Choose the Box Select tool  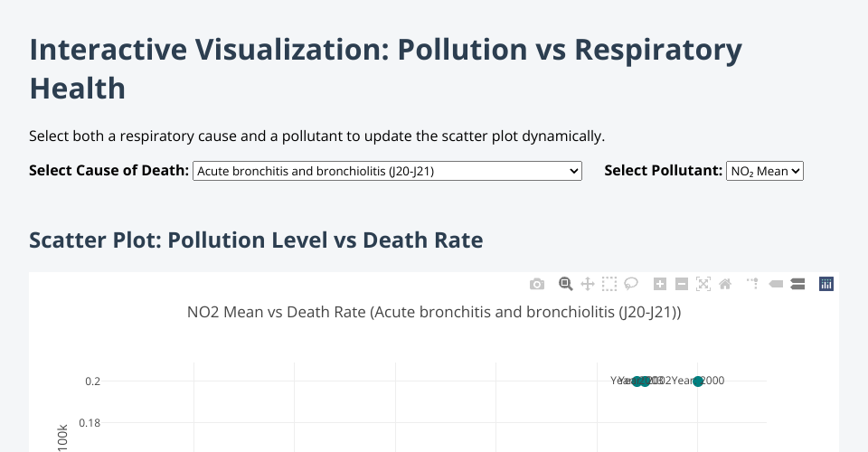pos(609,284)
